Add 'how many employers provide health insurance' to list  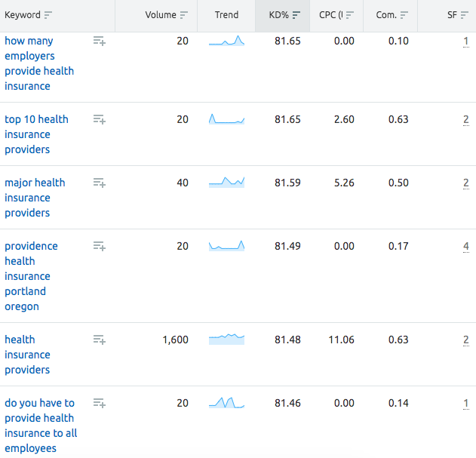tap(100, 41)
